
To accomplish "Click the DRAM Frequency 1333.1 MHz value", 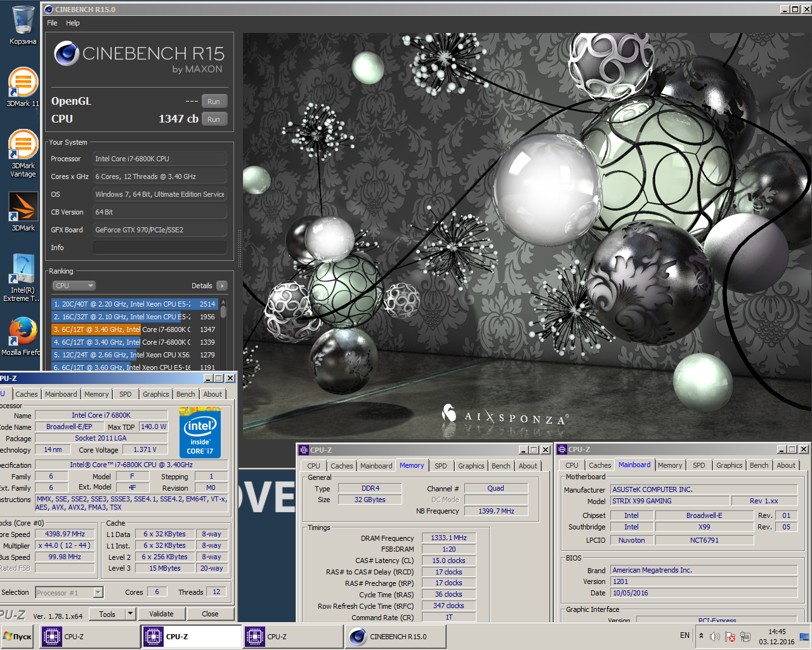I will pos(449,538).
